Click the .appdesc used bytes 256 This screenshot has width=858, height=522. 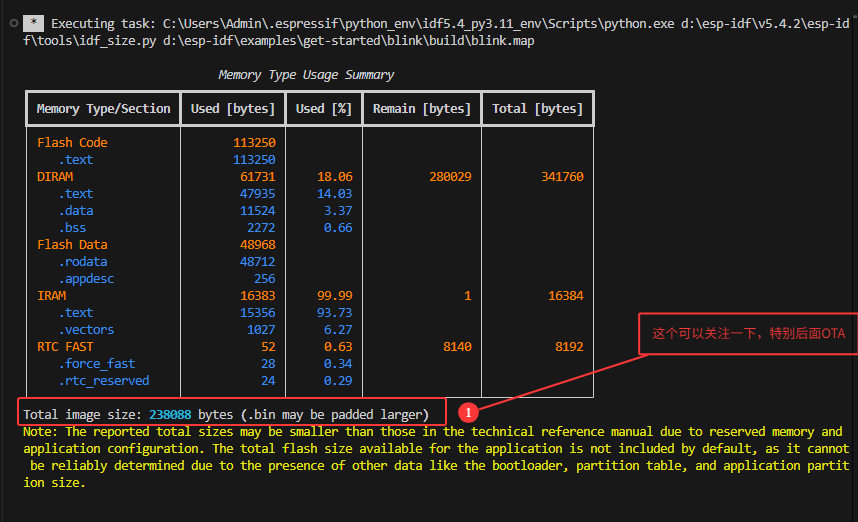pos(265,279)
